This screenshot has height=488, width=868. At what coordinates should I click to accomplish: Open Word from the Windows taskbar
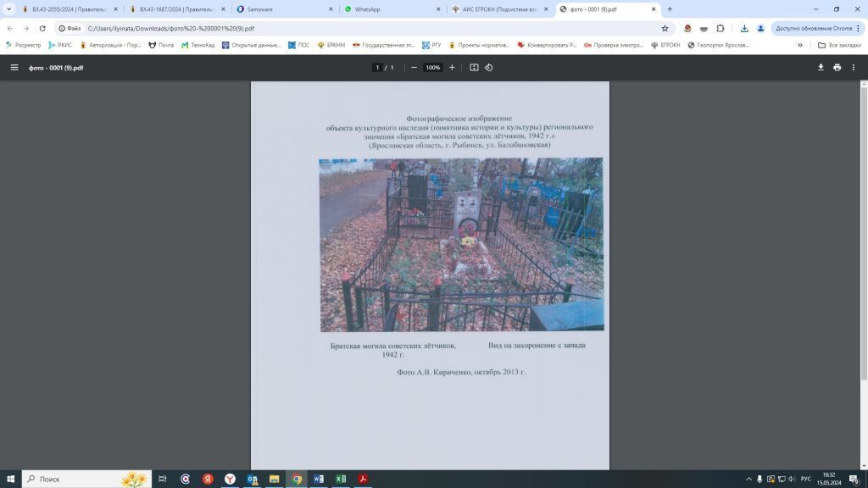click(x=319, y=480)
